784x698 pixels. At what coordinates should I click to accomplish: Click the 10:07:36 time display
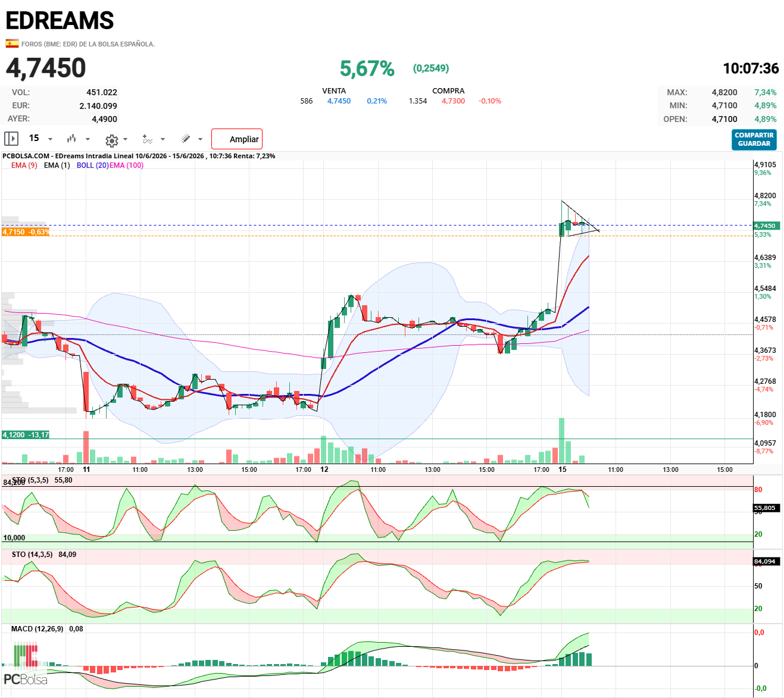751,68
